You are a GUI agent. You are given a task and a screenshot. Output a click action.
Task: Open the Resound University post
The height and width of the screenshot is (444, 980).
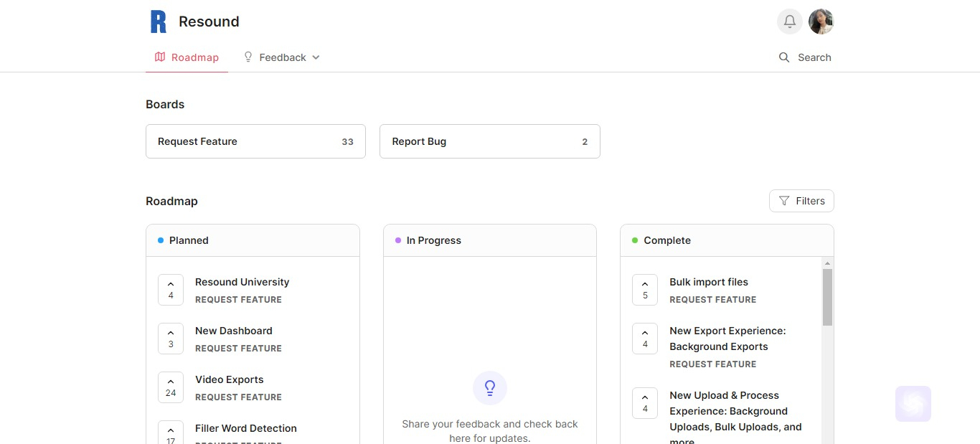(242, 282)
